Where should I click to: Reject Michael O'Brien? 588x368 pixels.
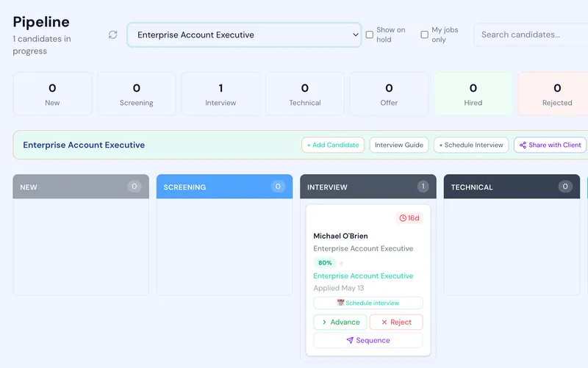pyautogui.click(x=396, y=322)
